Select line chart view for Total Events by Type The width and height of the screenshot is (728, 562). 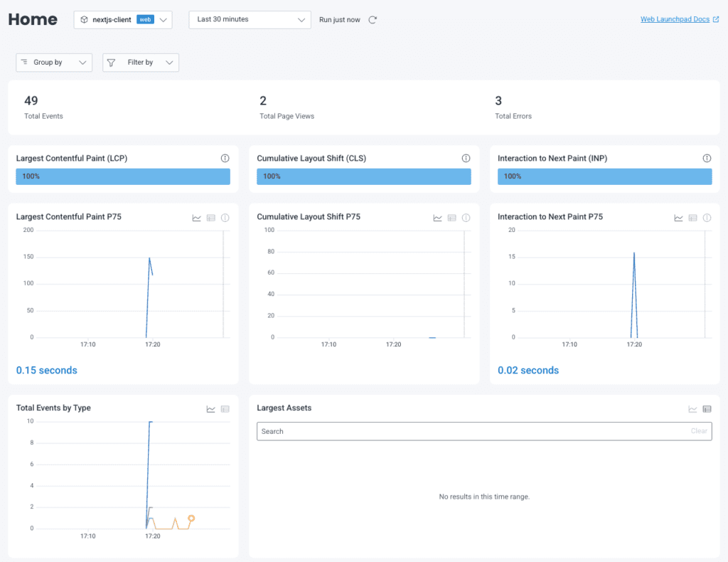tap(211, 409)
